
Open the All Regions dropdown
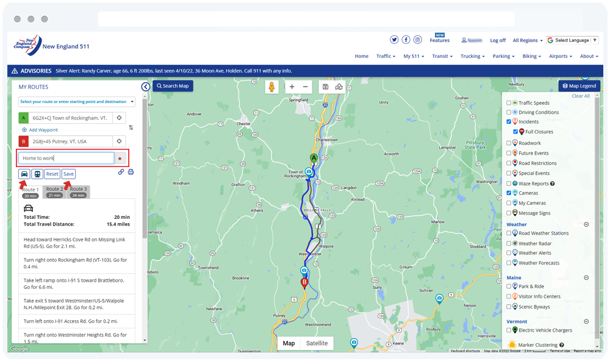(528, 40)
